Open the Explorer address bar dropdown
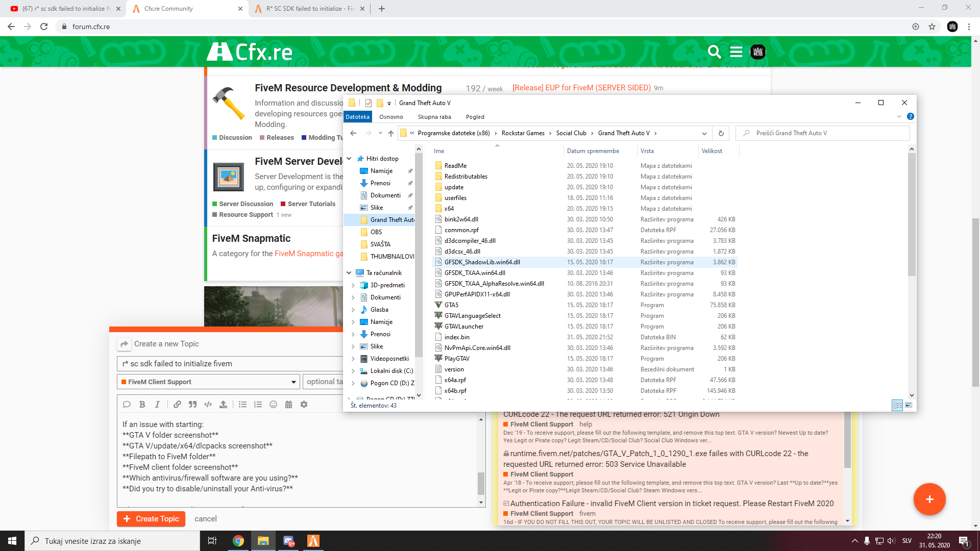Screen dimensions: 980x551 click(704, 133)
